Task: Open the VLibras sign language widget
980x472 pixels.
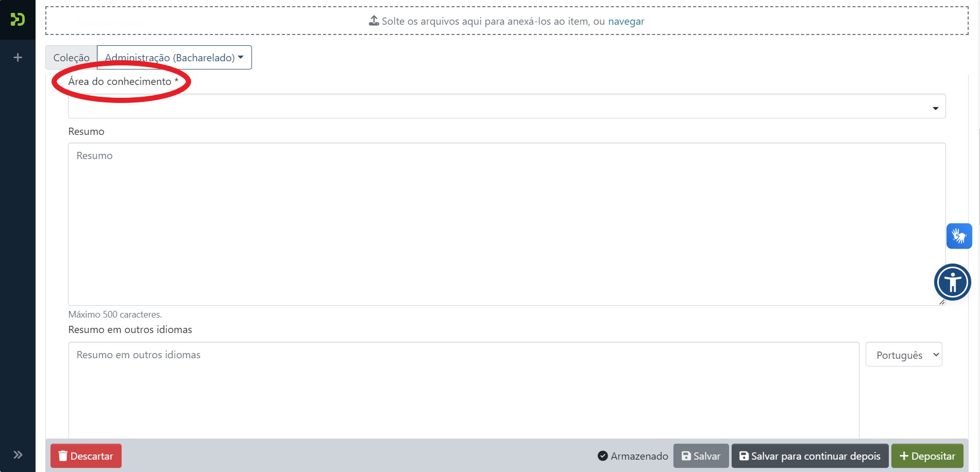Action: pos(959,236)
